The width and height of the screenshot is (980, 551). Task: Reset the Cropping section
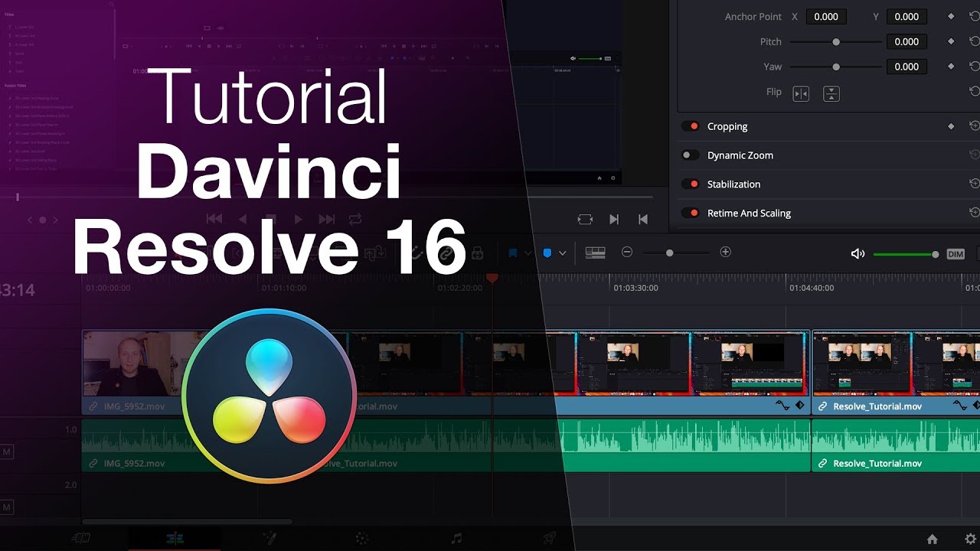coord(974,126)
